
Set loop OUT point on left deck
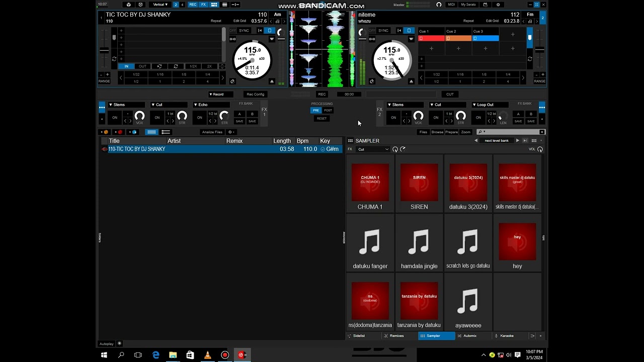tap(143, 66)
